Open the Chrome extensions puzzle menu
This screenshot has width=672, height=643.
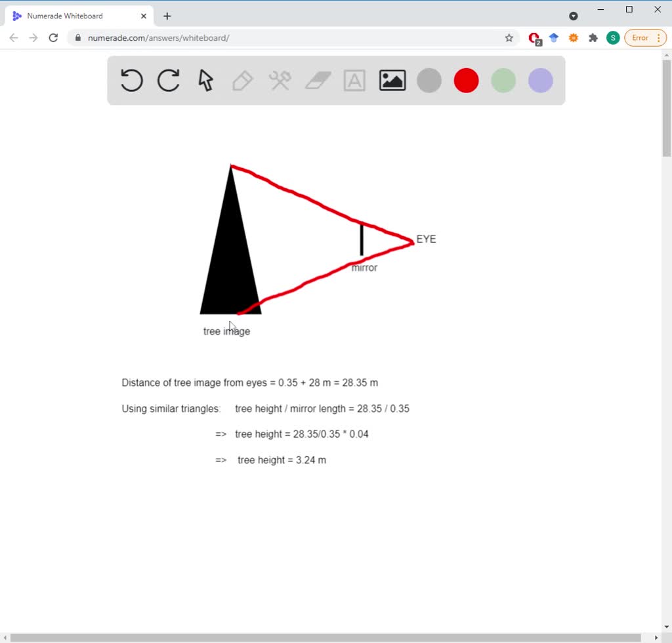pos(593,37)
